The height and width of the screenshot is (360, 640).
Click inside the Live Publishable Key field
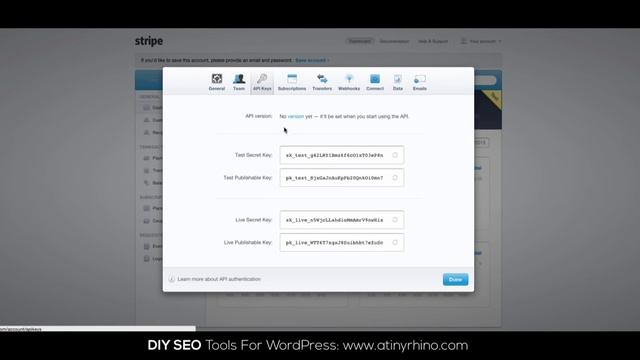(342, 242)
